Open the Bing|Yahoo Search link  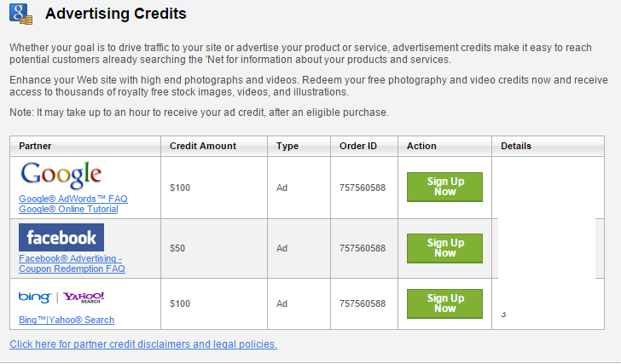coord(67,320)
